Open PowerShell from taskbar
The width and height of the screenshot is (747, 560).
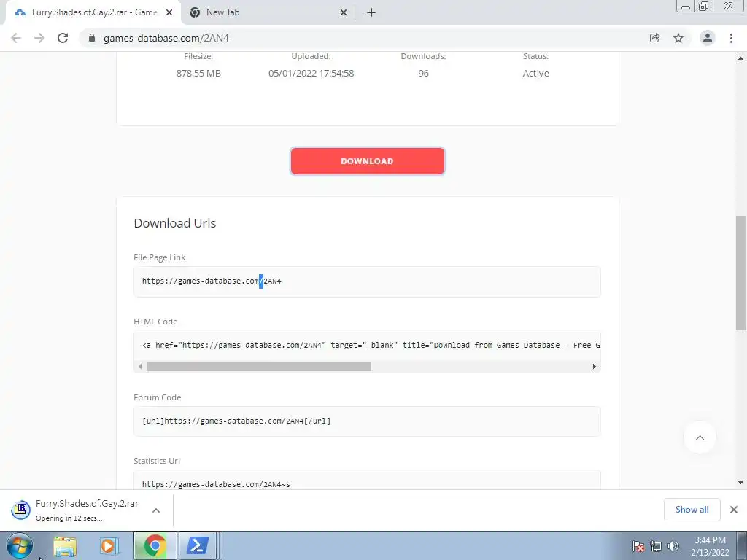197,545
